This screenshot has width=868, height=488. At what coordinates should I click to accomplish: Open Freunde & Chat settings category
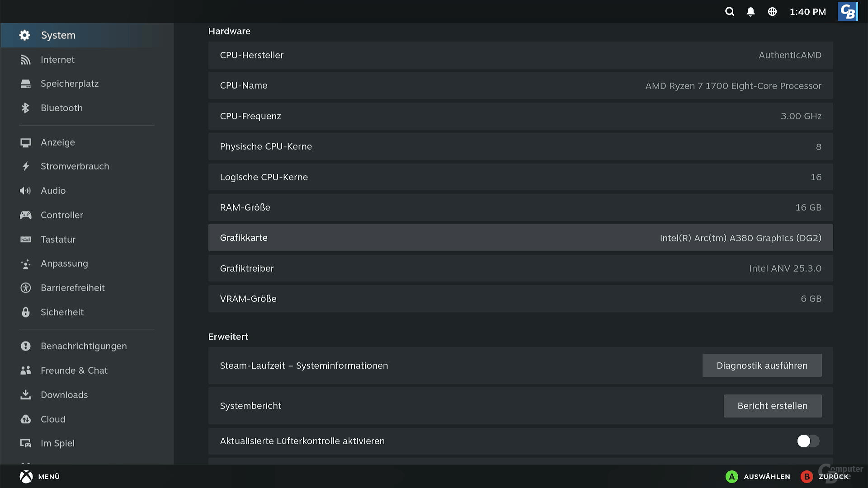coord(87,371)
